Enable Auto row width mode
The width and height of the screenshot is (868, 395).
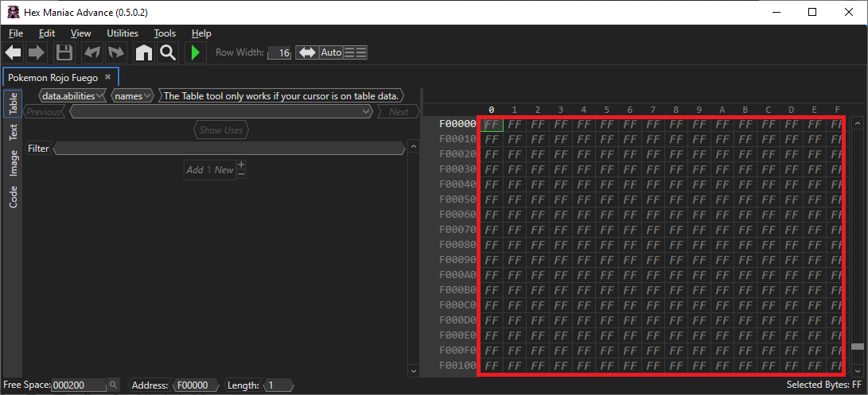click(x=331, y=52)
